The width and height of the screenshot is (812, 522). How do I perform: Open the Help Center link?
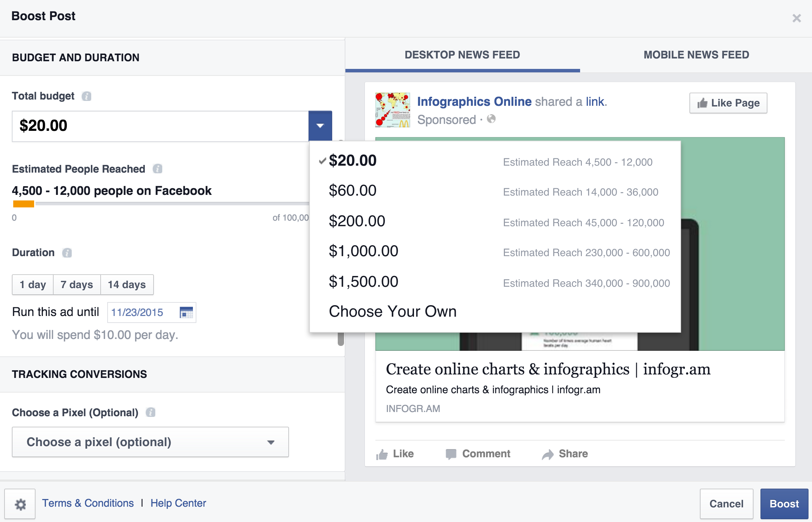[178, 503]
